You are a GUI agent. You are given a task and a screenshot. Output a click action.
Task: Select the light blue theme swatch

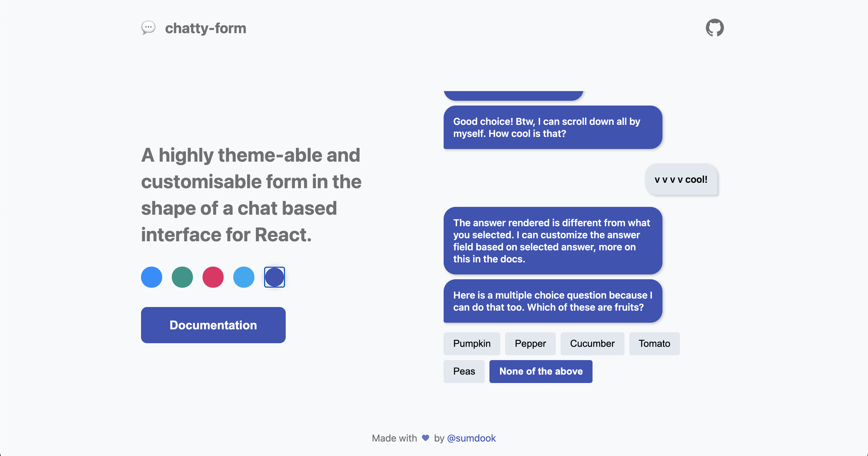pyautogui.click(x=244, y=277)
